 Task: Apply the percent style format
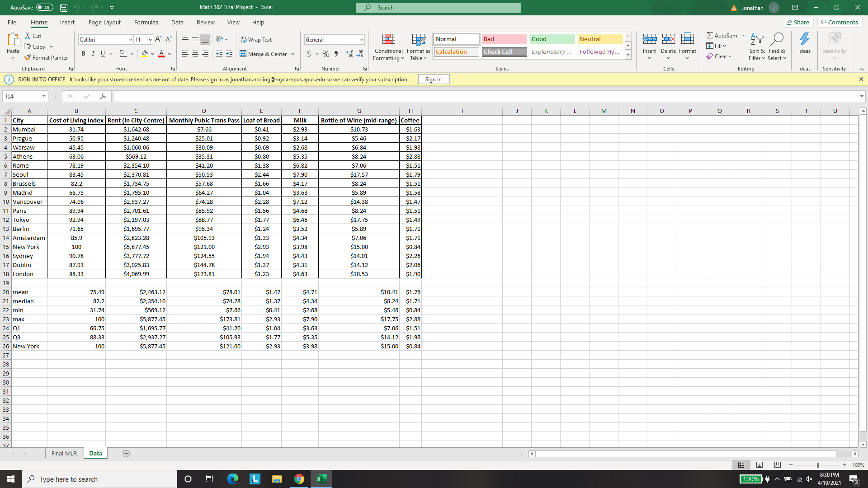325,54
